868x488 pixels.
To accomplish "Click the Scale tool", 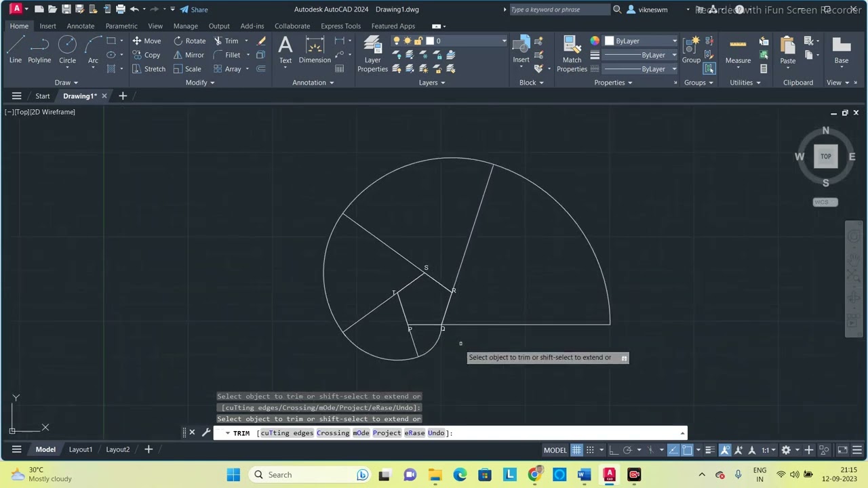I will pos(187,68).
